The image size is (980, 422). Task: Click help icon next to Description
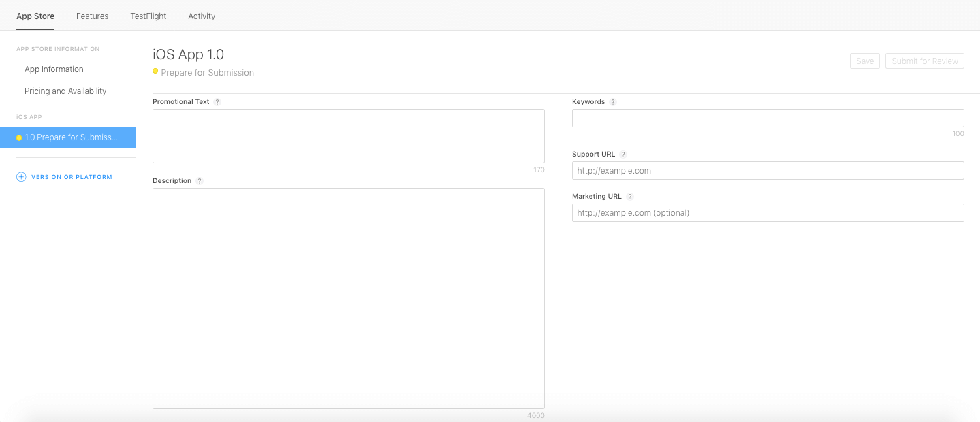pyautogui.click(x=200, y=181)
